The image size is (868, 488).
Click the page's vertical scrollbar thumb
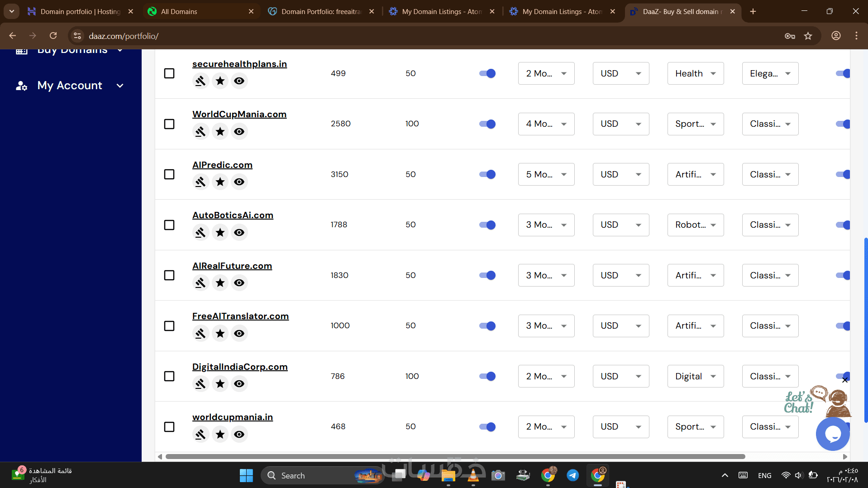tap(866, 330)
